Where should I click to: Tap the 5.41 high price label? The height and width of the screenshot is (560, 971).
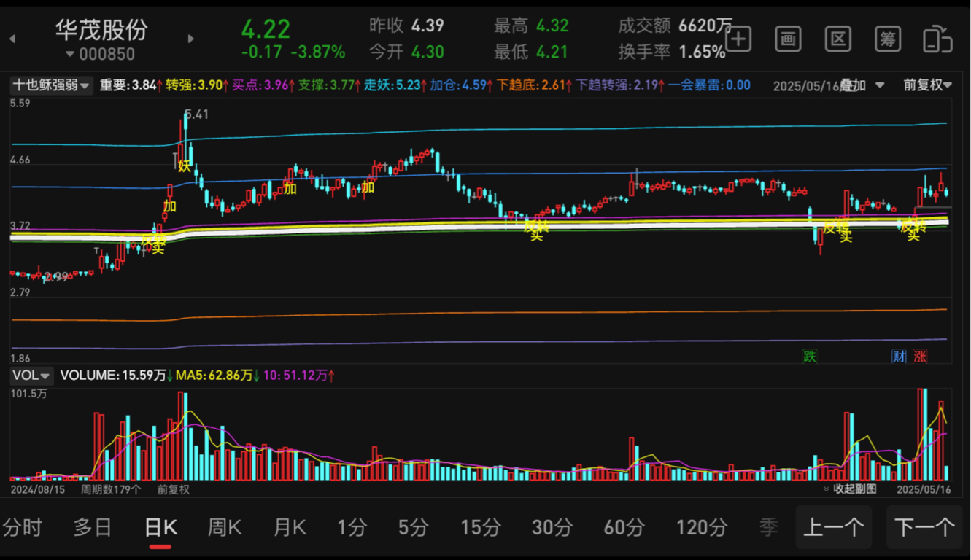click(x=197, y=114)
